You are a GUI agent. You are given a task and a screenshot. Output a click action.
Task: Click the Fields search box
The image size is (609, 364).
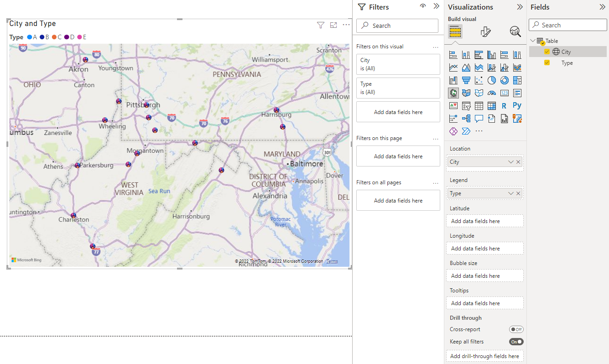568,25
